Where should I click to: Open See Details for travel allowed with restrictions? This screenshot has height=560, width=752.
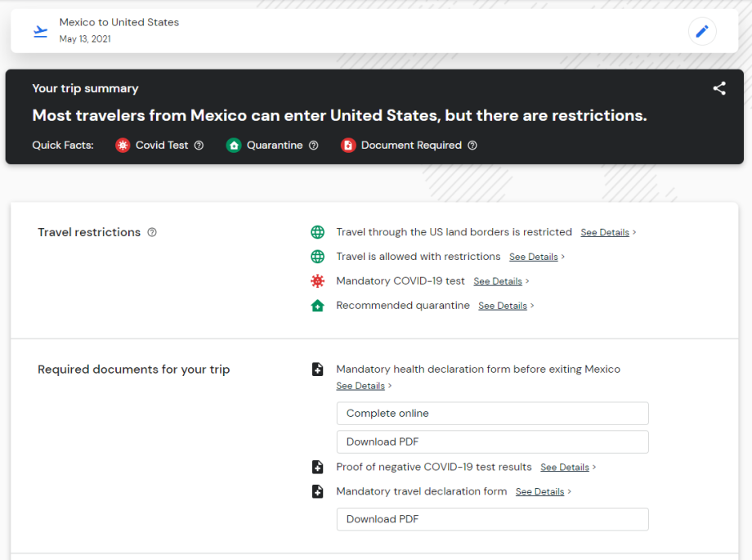point(533,257)
